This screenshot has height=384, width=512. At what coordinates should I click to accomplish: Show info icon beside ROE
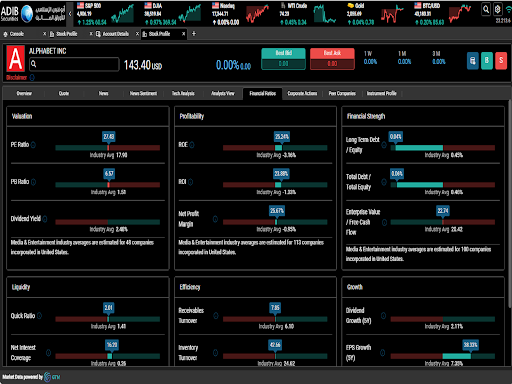[x=192, y=145]
